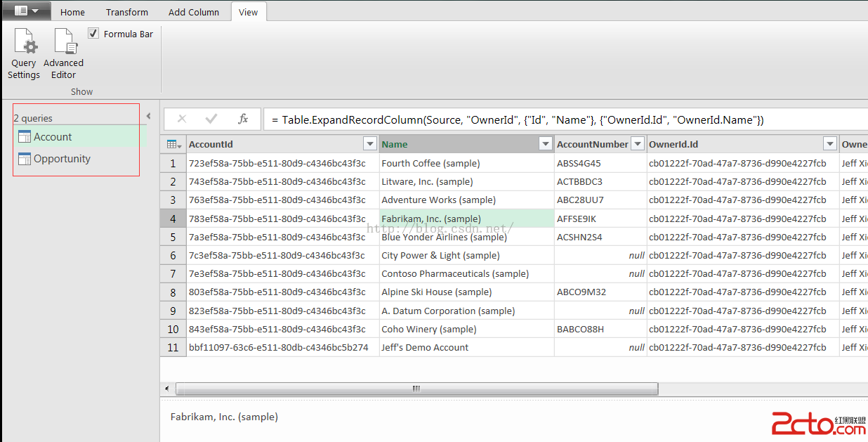Click account number AFFSE9IK
868x442 pixels.
tap(600, 219)
